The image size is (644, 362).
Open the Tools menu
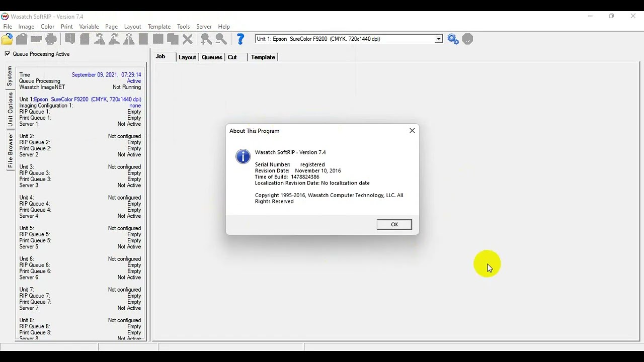coord(184,27)
